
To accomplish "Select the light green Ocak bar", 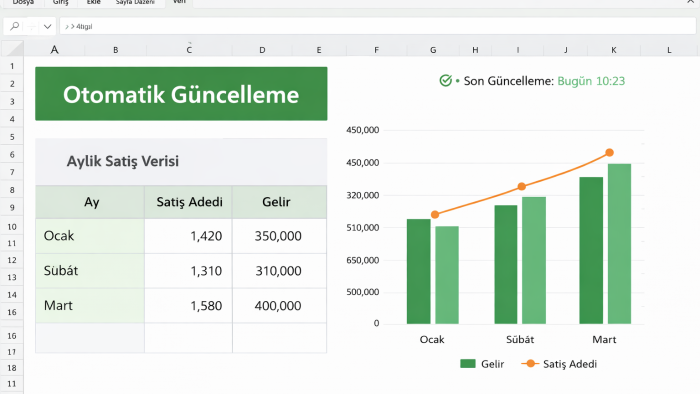I will coord(447,275).
